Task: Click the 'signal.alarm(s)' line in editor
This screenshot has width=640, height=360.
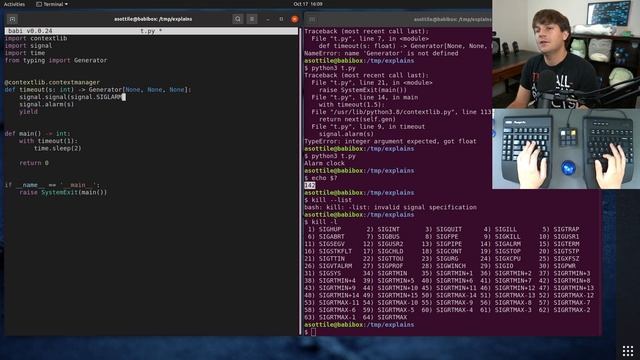Action: coord(47,104)
